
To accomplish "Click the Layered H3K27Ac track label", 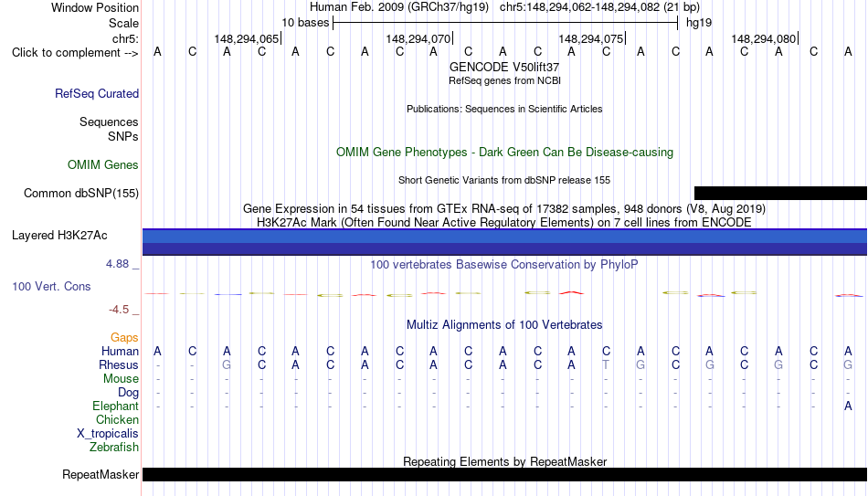I will click(x=59, y=236).
